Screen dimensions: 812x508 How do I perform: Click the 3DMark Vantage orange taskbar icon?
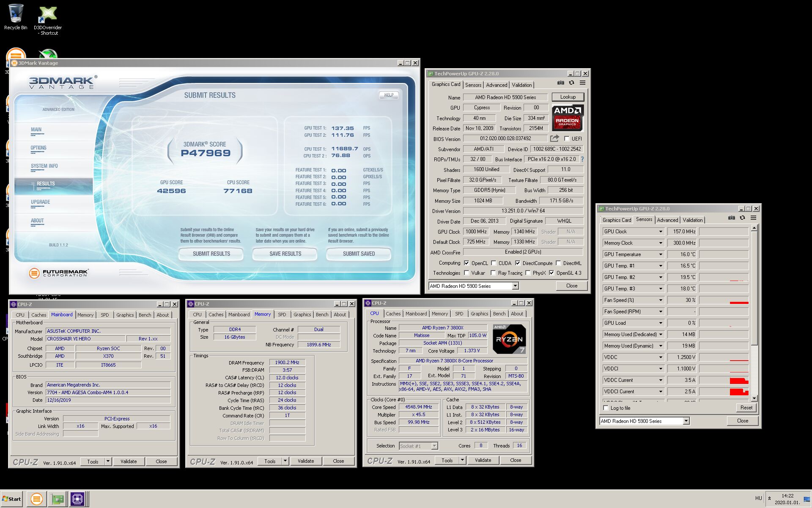coord(37,499)
